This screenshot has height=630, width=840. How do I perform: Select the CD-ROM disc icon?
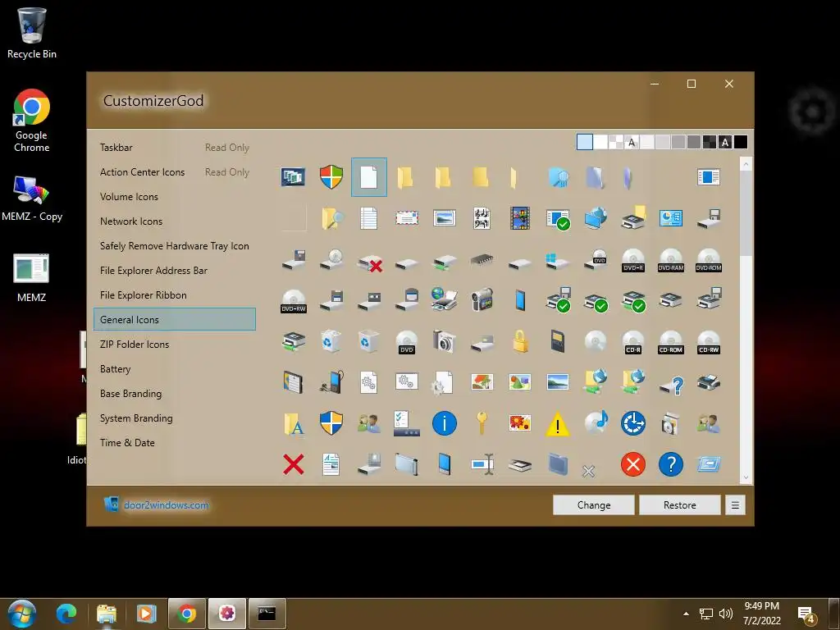(671, 342)
